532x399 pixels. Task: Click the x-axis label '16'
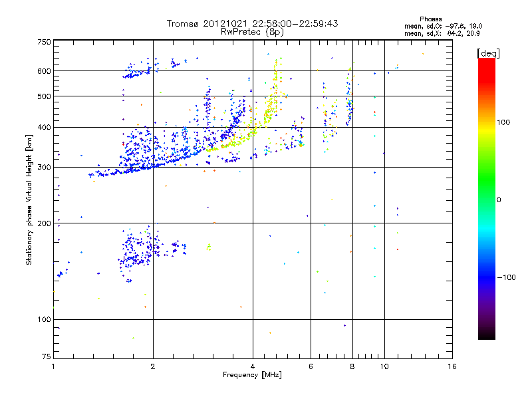tap(452, 366)
